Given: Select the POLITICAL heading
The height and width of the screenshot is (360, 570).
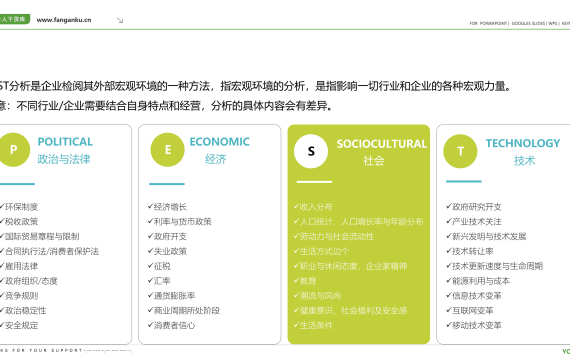Looking at the screenshot, I should pyautogui.click(x=65, y=141).
